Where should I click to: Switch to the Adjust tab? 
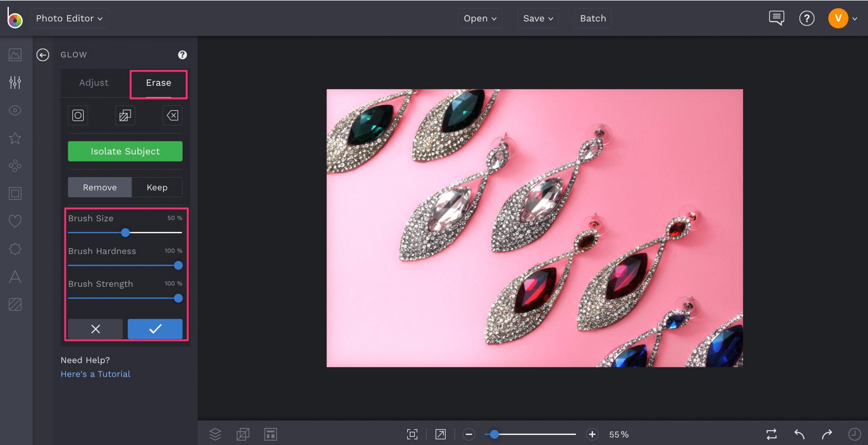click(x=94, y=82)
